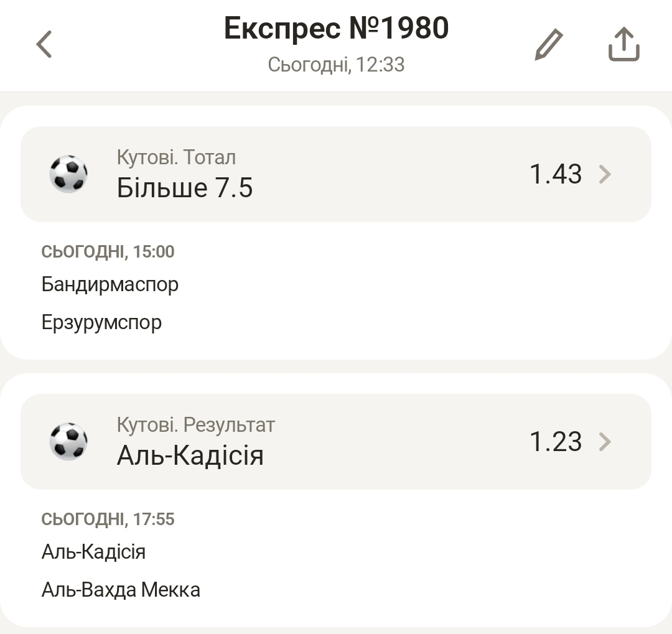Expand chevron next to odds 1.23
This screenshot has width=672, height=634.
coord(605,442)
